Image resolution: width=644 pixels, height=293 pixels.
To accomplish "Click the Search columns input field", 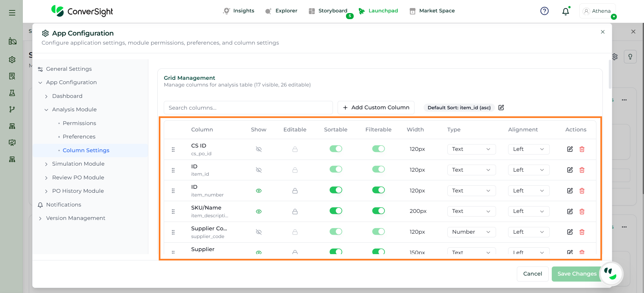I will [248, 108].
